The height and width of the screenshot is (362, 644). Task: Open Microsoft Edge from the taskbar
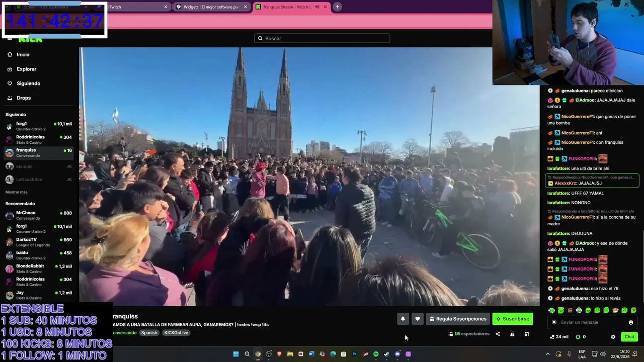(x=333, y=354)
